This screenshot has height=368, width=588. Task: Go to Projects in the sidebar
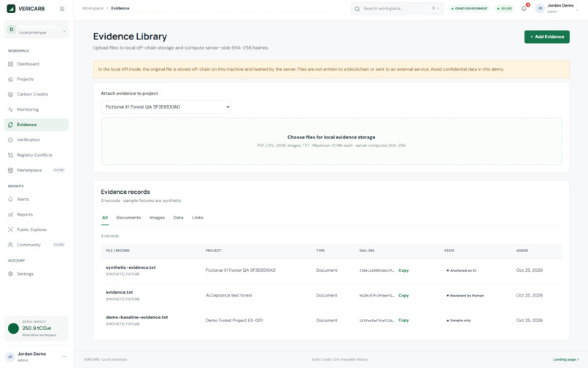click(36, 79)
